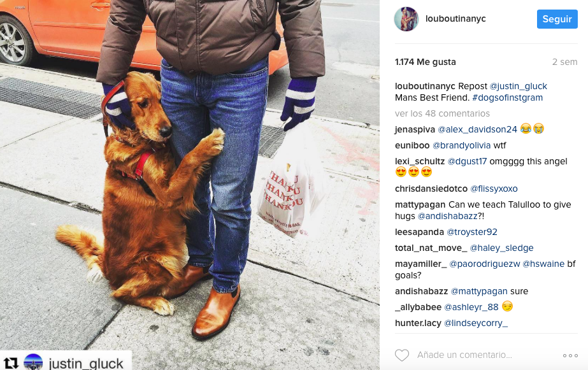Click the louboutinanyc username header
The height and width of the screenshot is (370, 588).
click(455, 18)
